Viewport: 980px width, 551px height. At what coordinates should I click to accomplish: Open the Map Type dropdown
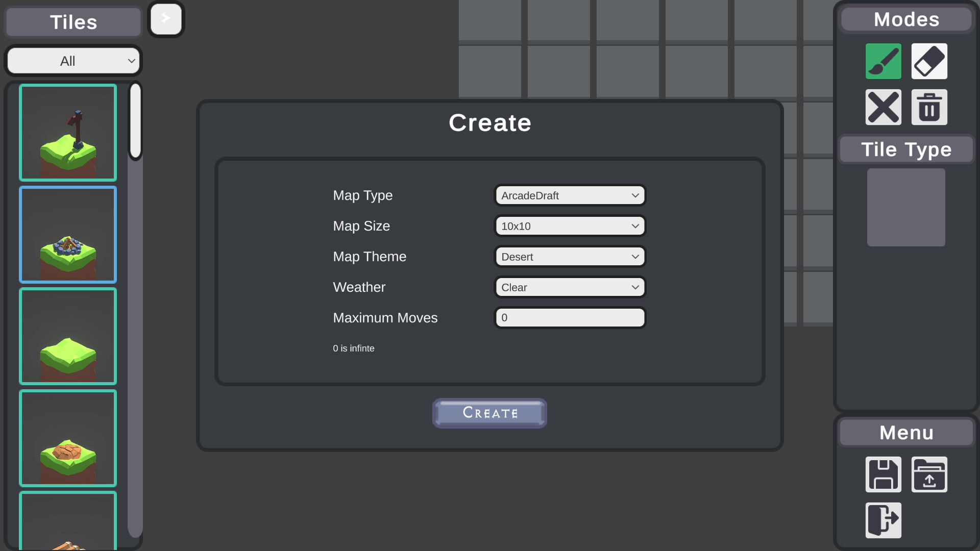click(570, 195)
